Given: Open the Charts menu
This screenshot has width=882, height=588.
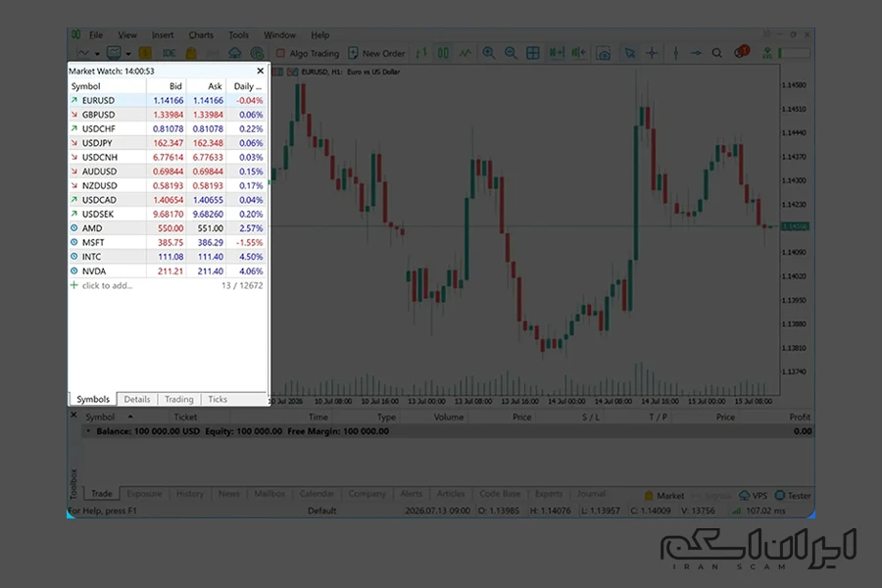Looking at the screenshot, I should pyautogui.click(x=201, y=35).
